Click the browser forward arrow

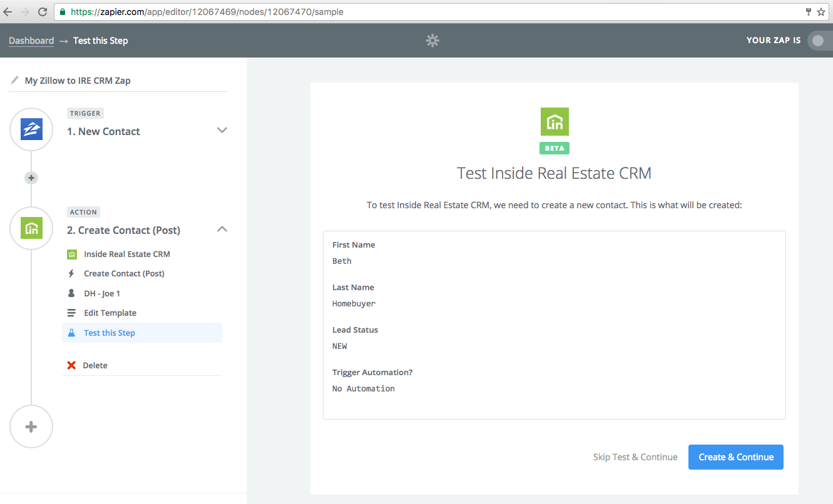click(x=24, y=12)
